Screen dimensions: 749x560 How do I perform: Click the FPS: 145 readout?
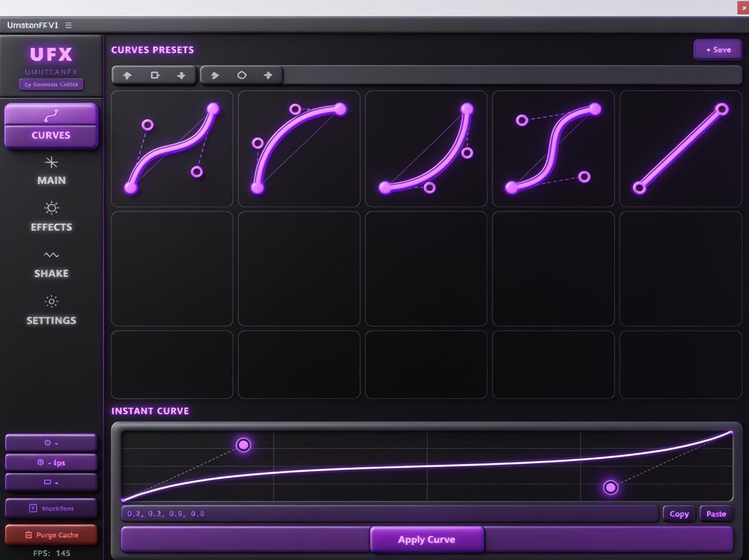(51, 553)
